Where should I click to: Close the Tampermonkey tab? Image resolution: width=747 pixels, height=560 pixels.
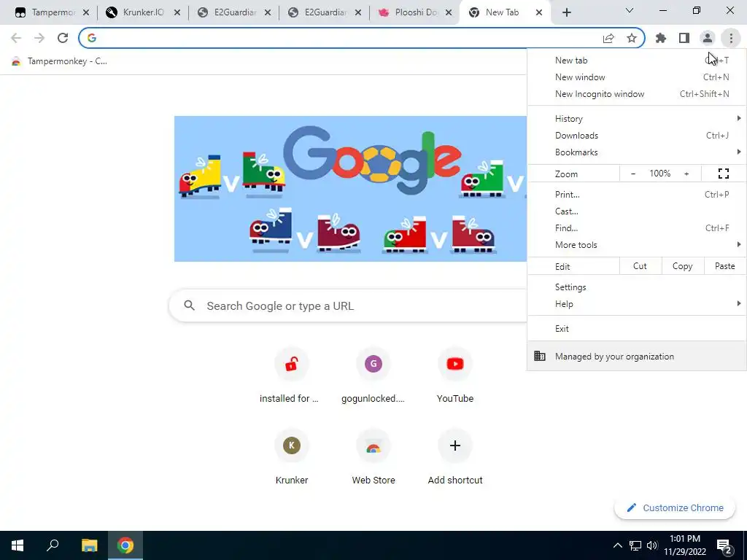pyautogui.click(x=86, y=13)
